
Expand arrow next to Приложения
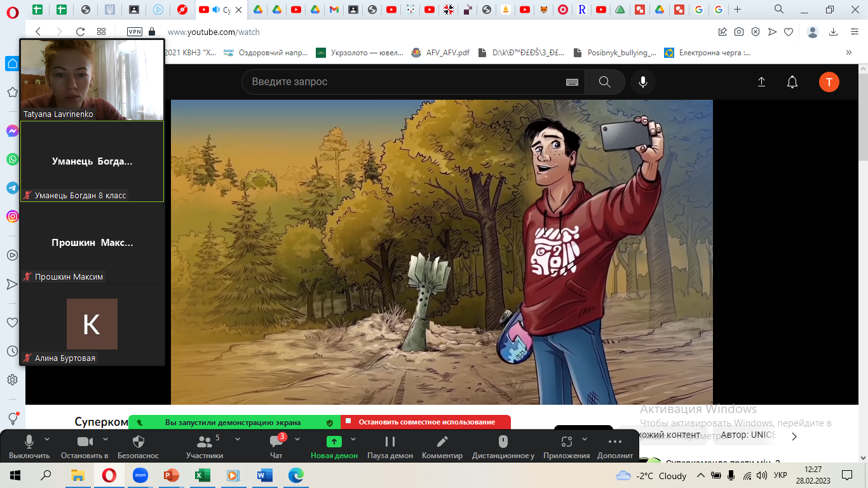(585, 439)
